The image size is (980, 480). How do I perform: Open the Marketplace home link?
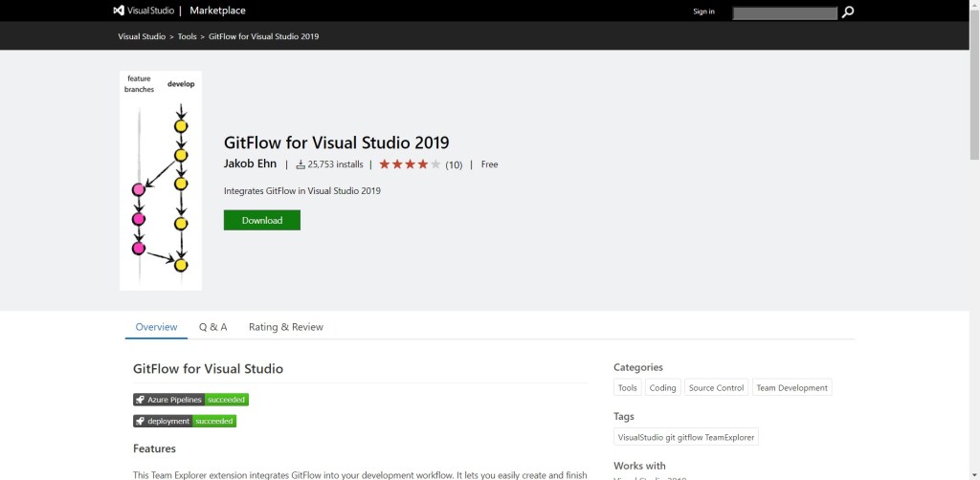pos(217,11)
